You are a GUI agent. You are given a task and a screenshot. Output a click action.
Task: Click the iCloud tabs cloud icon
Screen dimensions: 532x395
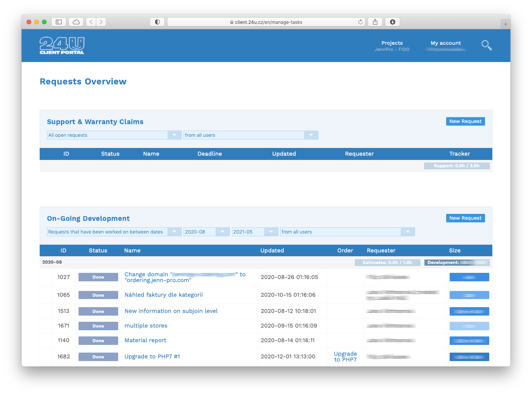[x=76, y=22]
